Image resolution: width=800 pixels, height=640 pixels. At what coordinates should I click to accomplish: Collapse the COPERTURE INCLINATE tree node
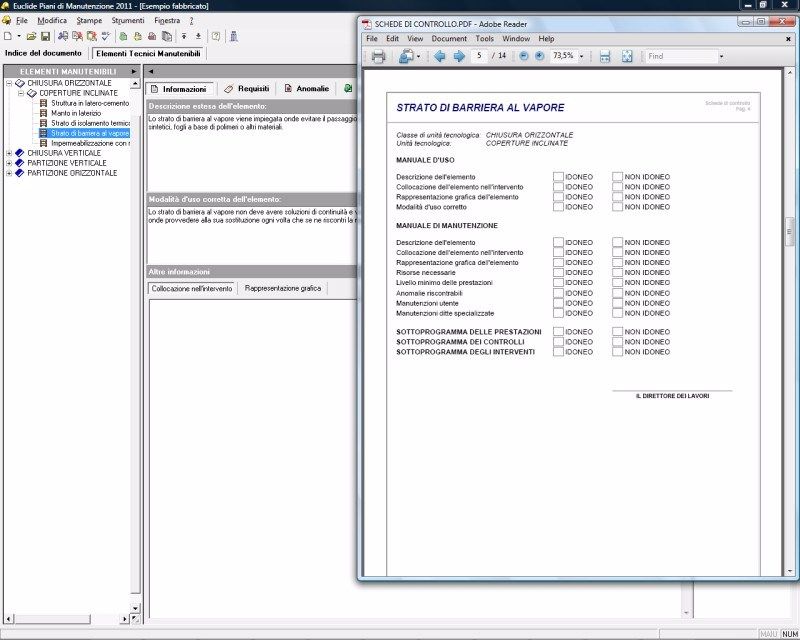21,93
